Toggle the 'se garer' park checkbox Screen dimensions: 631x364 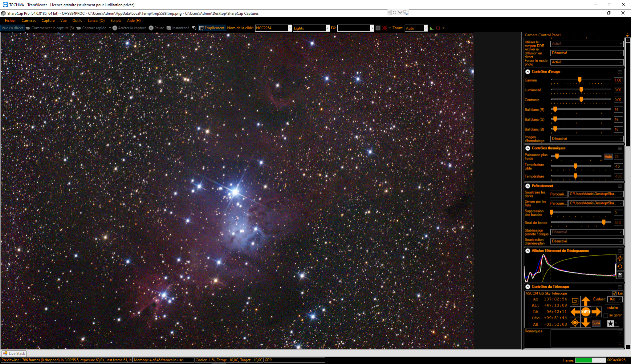point(606,316)
